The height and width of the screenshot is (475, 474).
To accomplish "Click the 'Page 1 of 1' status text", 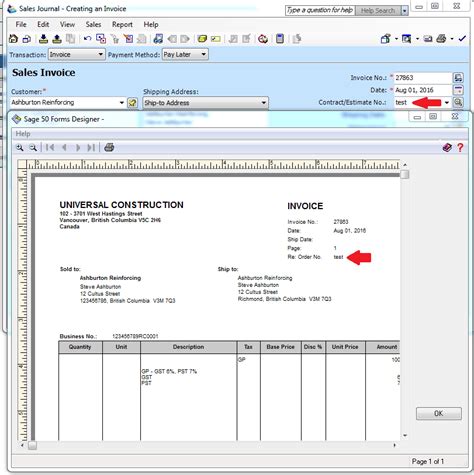I will [x=428, y=461].
